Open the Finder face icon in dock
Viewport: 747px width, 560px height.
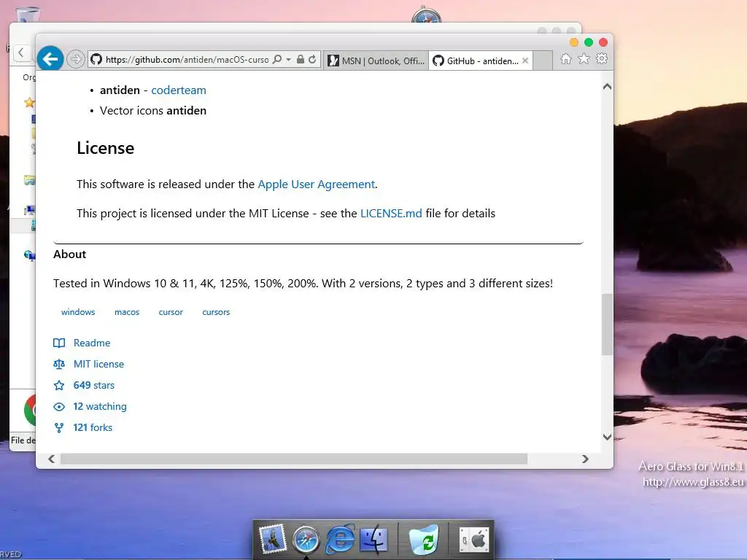[x=374, y=540]
